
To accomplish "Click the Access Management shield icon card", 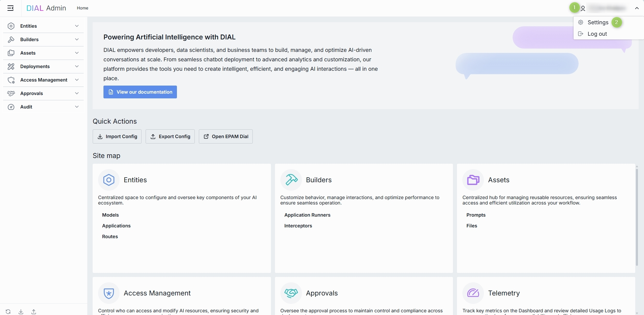I will [x=109, y=293].
